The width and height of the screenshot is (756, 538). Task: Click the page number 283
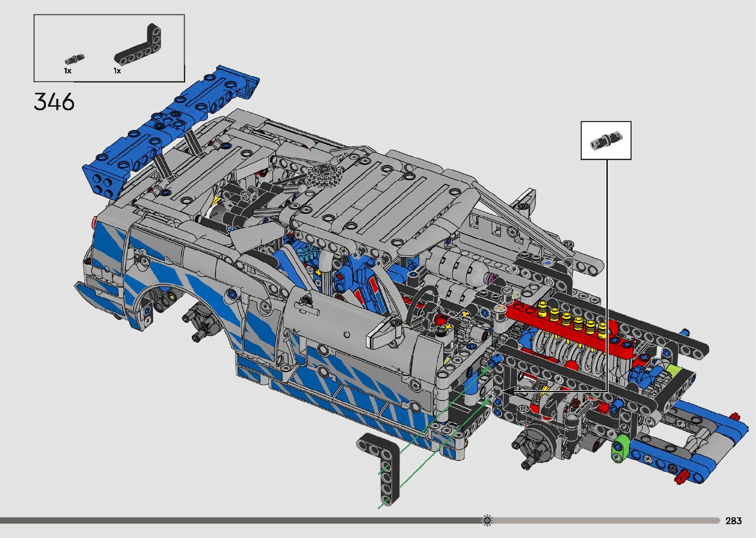pos(733,521)
